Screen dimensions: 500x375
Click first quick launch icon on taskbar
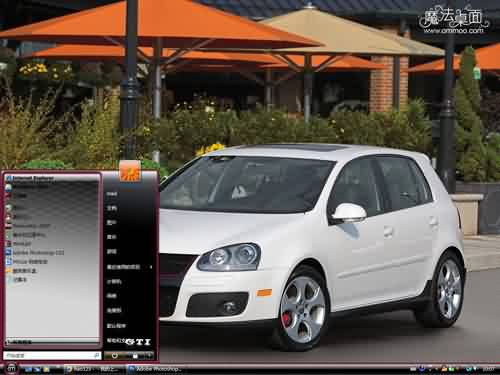(x=28, y=369)
